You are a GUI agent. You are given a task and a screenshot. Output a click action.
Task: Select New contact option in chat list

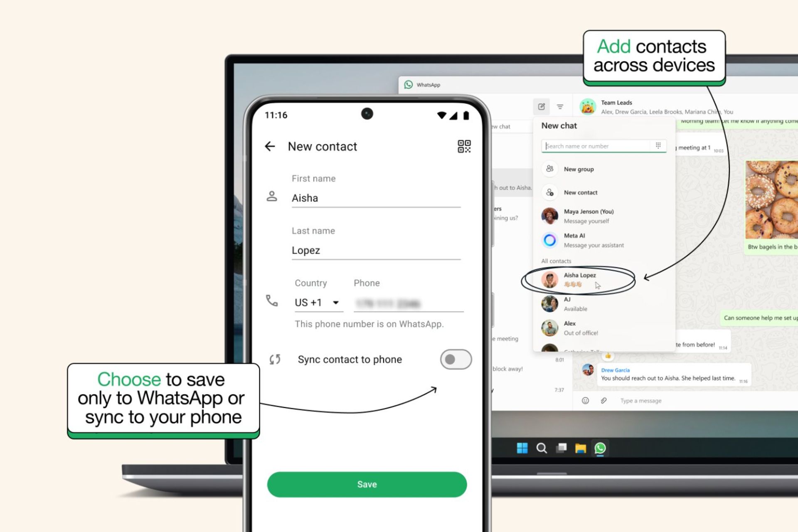tap(581, 192)
